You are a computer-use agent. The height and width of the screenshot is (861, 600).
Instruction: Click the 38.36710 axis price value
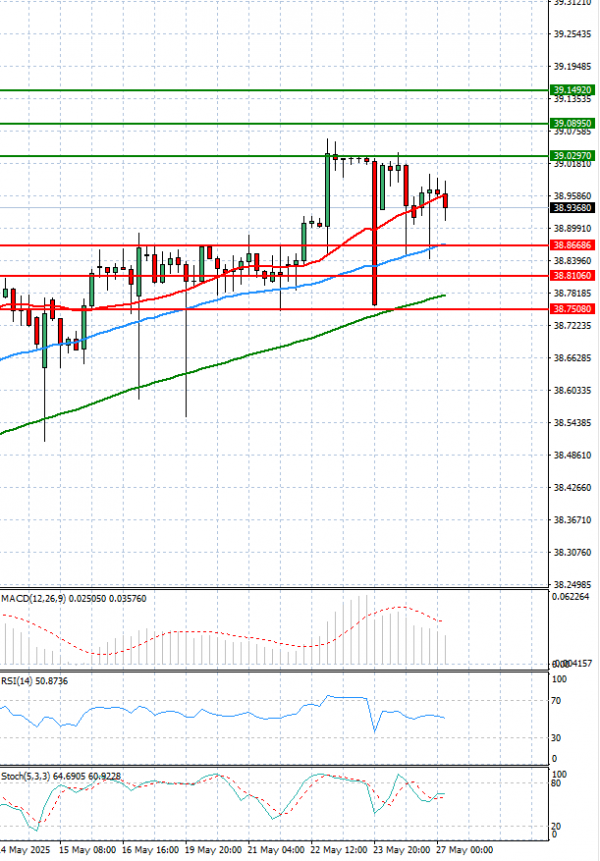tap(572, 520)
